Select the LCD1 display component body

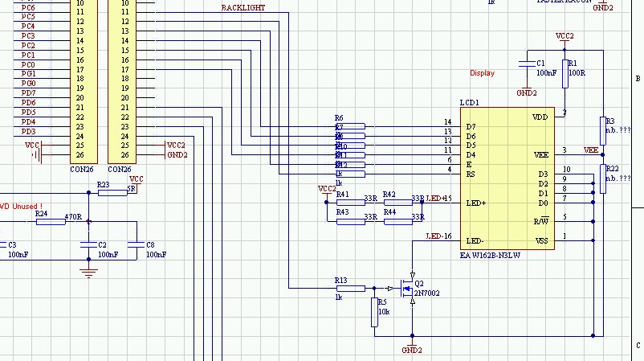pyautogui.click(x=507, y=178)
